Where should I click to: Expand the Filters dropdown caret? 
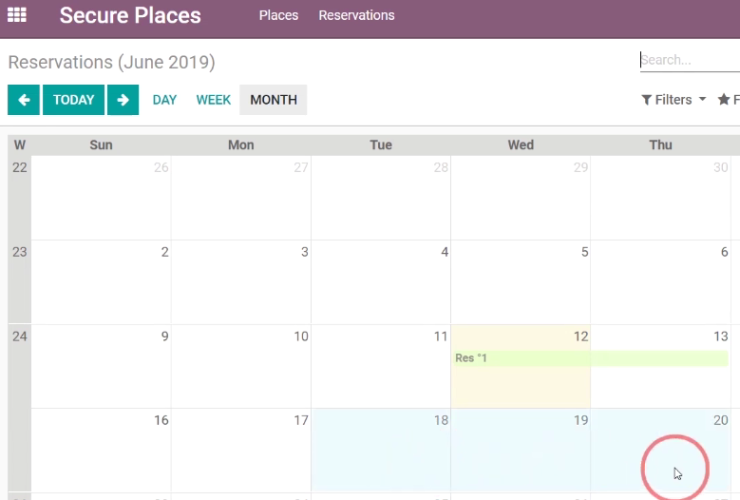point(702,99)
